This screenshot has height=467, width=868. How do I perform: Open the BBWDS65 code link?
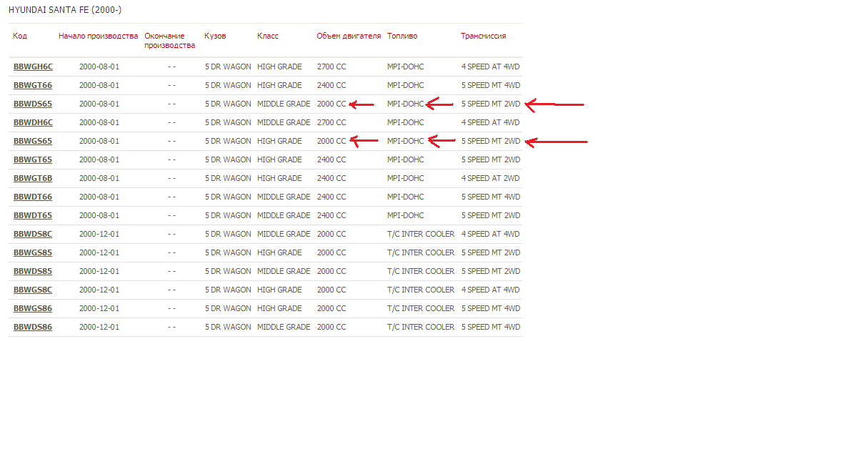33,104
